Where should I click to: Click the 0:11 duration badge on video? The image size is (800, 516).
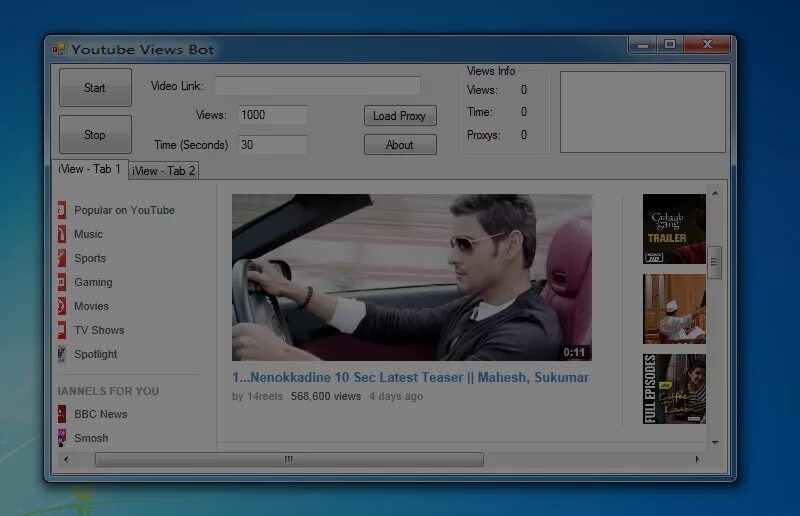pos(574,352)
